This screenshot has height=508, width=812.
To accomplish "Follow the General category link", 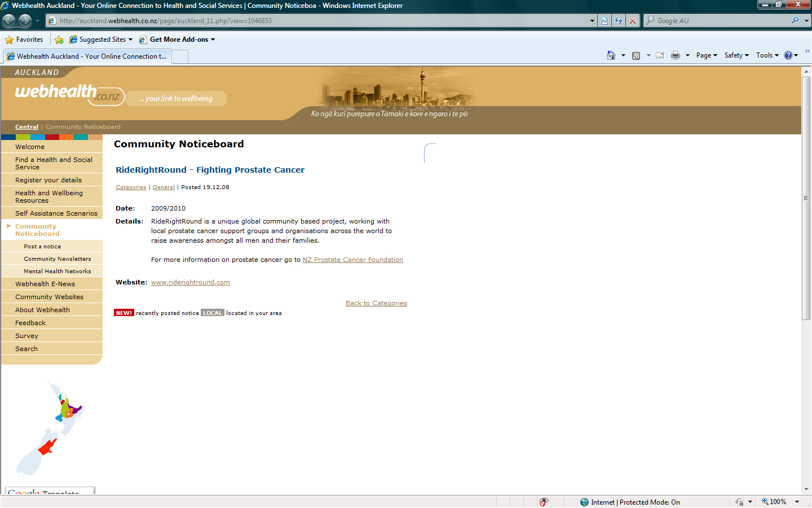I will [164, 187].
